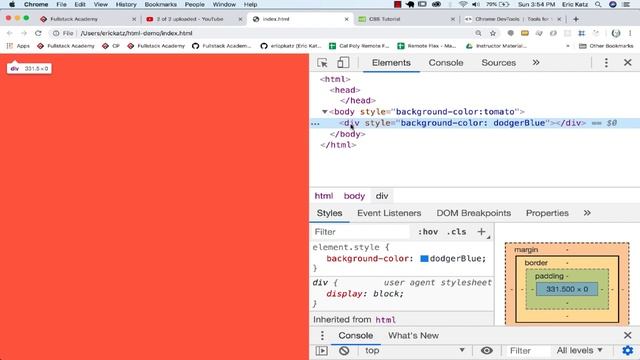Open a new browser tab

pyautogui.click(x=576, y=19)
